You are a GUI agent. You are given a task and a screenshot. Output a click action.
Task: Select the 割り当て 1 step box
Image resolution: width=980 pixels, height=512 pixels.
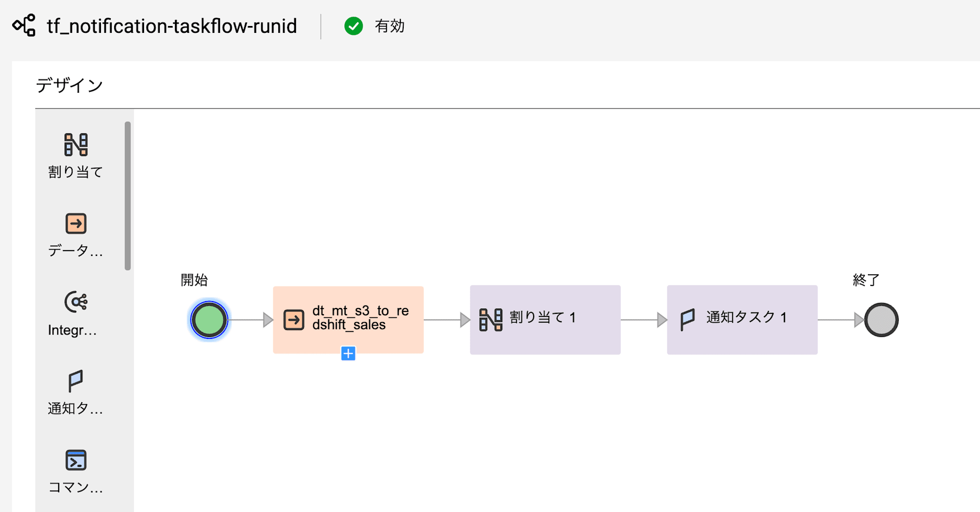[x=545, y=320]
